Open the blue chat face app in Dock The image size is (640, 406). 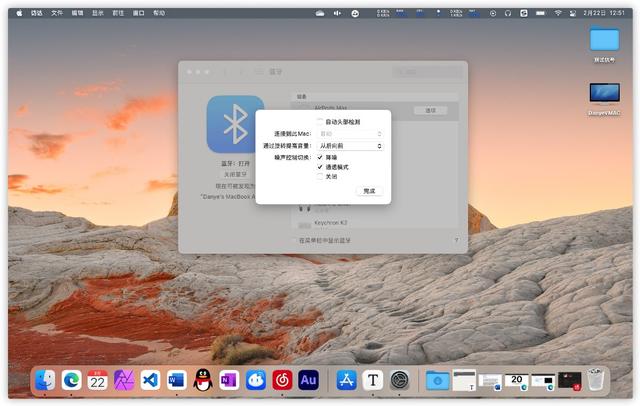pos(256,380)
